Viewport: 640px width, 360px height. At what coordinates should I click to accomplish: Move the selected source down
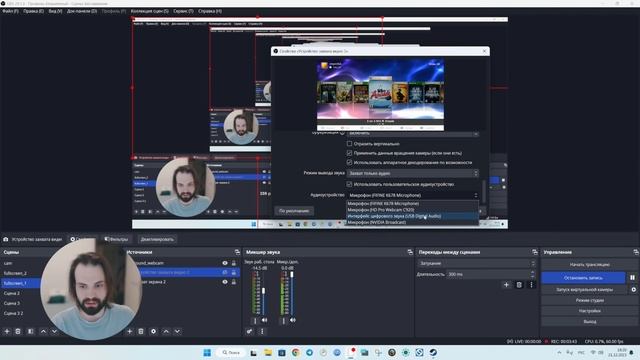tap(177, 331)
